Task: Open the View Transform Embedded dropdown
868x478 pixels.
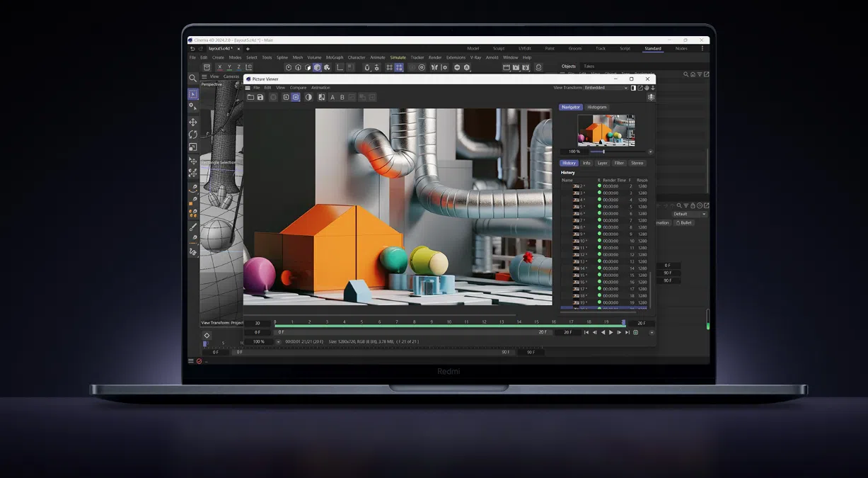Action: tap(606, 88)
